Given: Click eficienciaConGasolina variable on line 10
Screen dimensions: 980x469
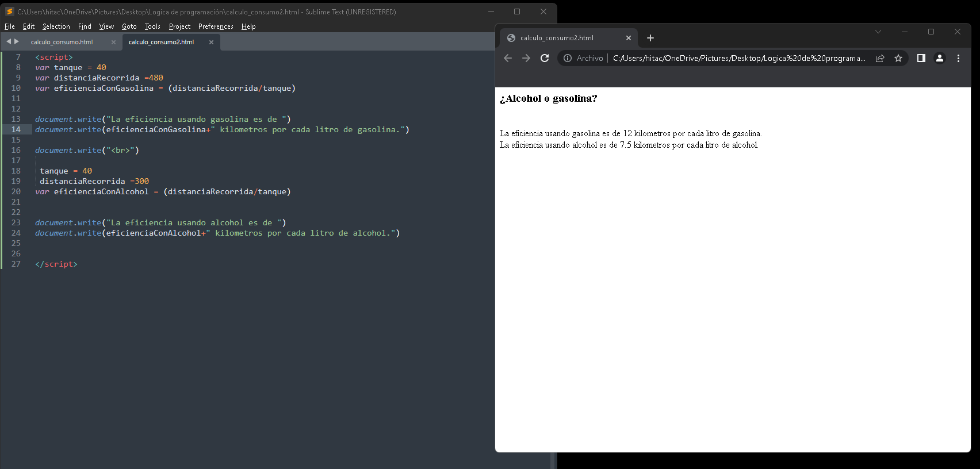Looking at the screenshot, I should (x=104, y=88).
